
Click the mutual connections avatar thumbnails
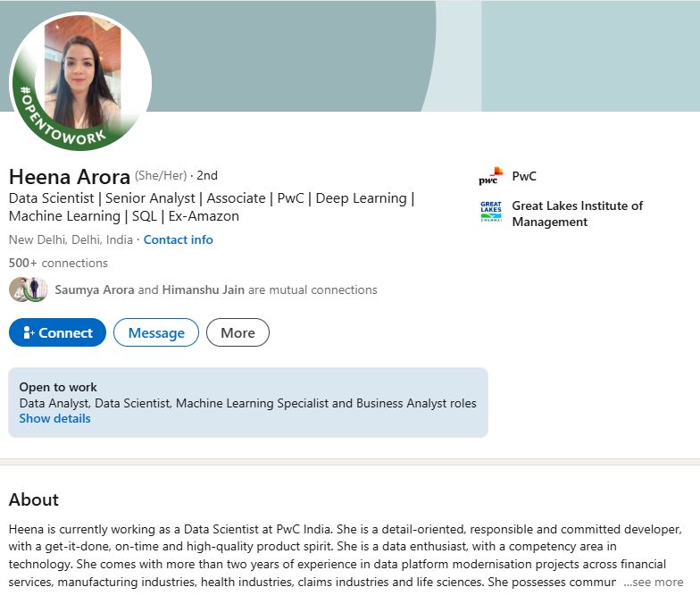pyautogui.click(x=29, y=289)
